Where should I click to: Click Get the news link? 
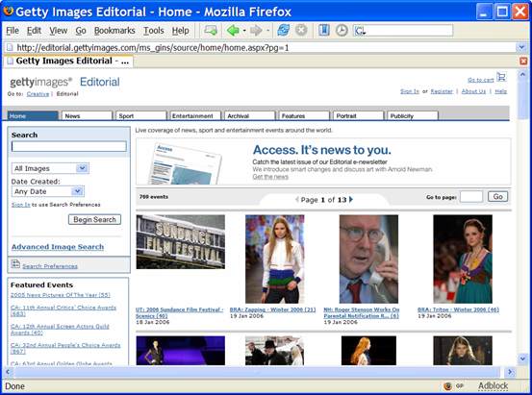click(x=270, y=177)
